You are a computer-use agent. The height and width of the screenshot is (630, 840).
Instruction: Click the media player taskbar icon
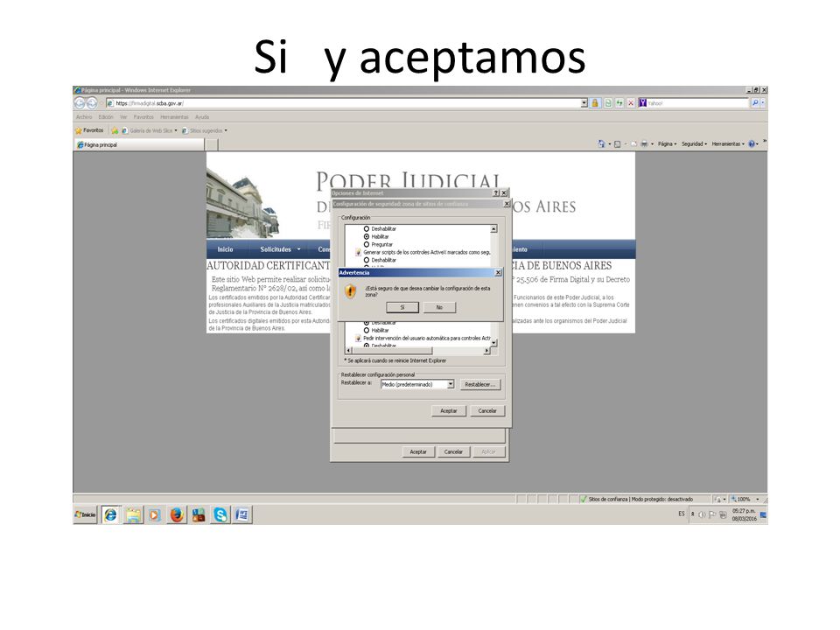click(x=154, y=514)
